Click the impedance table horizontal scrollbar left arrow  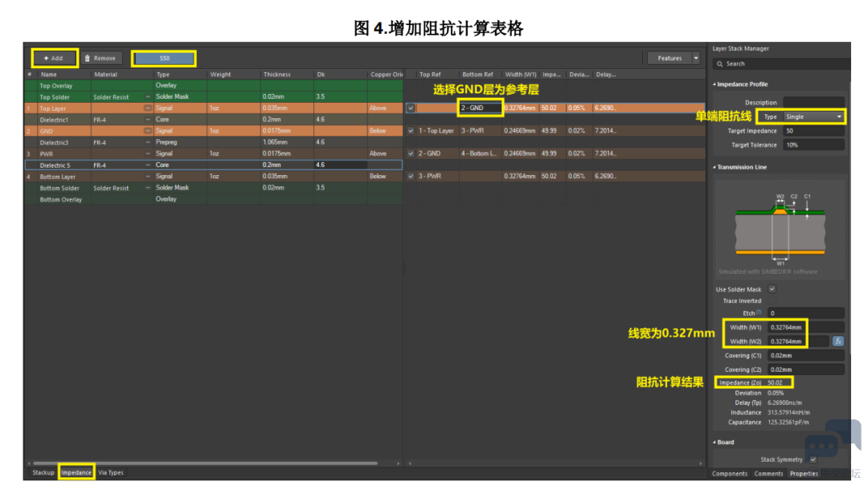410,464
